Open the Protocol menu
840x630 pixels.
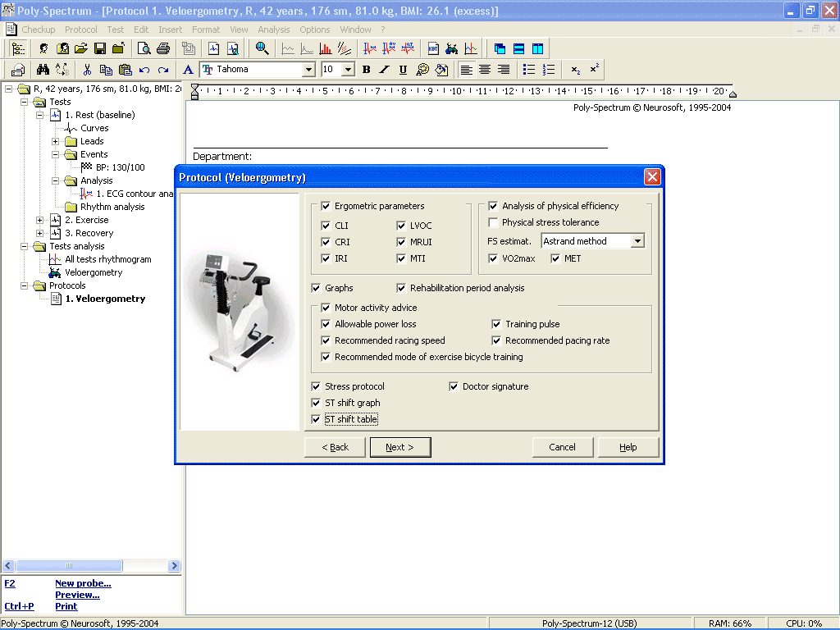[x=81, y=30]
